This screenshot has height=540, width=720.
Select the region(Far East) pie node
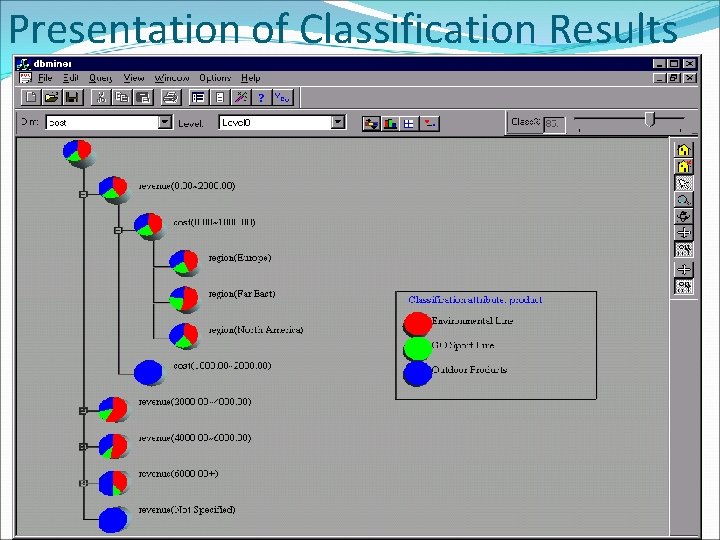click(184, 298)
